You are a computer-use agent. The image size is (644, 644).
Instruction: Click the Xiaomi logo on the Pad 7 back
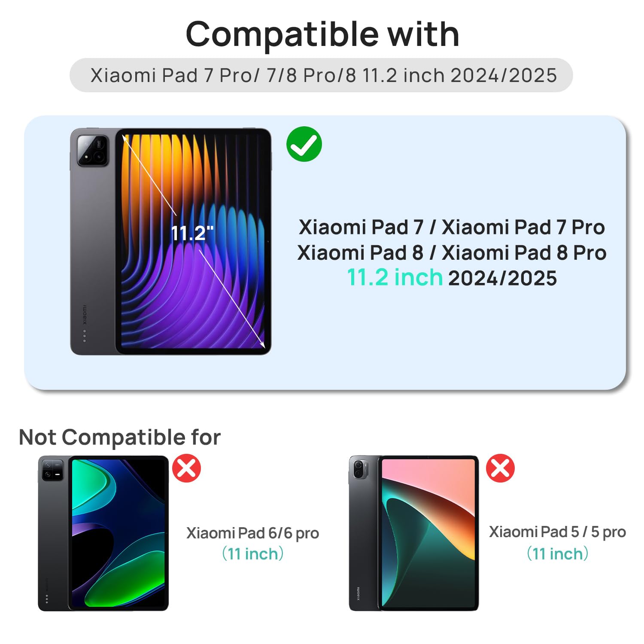click(x=85, y=314)
